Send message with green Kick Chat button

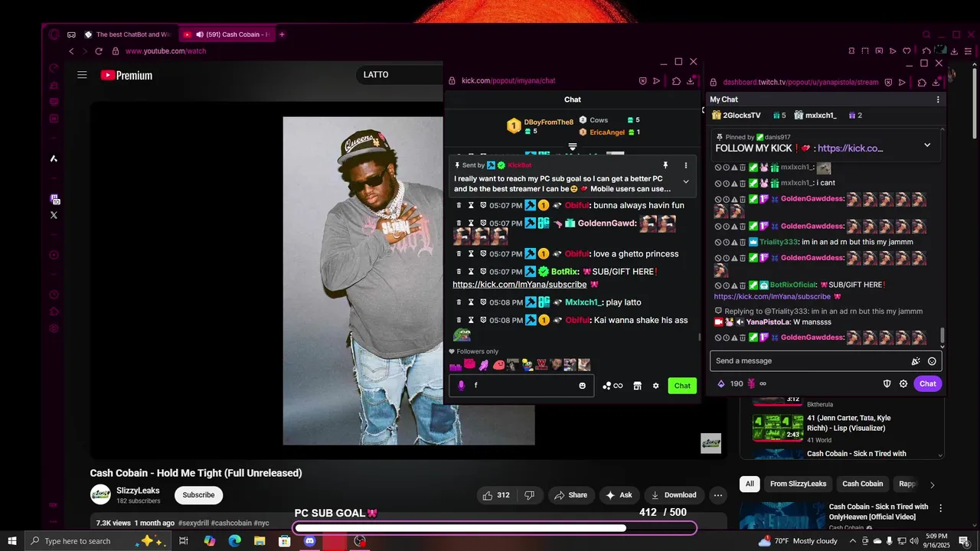(682, 386)
